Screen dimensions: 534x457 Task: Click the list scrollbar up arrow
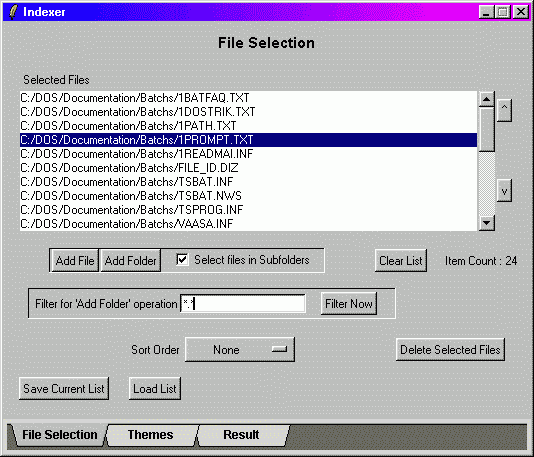[x=486, y=99]
